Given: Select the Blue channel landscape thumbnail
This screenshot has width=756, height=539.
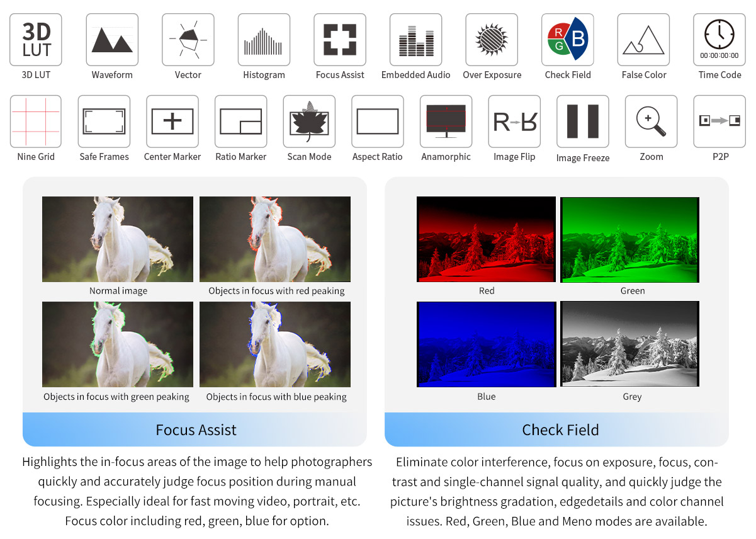Looking at the screenshot, I should pos(486,344).
